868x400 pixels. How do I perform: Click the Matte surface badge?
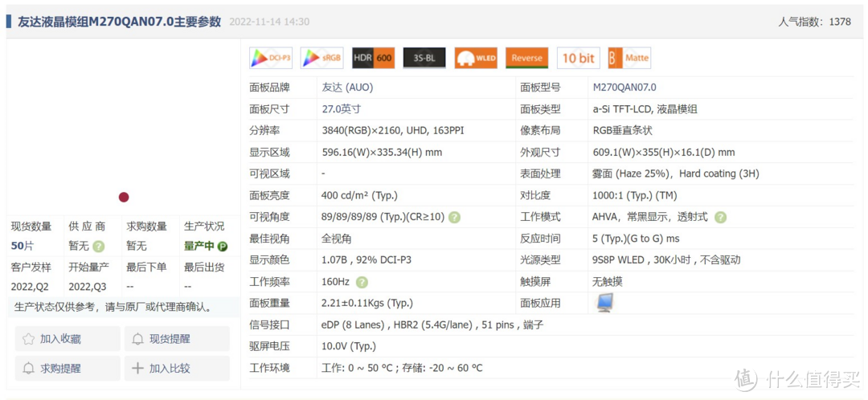(x=629, y=58)
